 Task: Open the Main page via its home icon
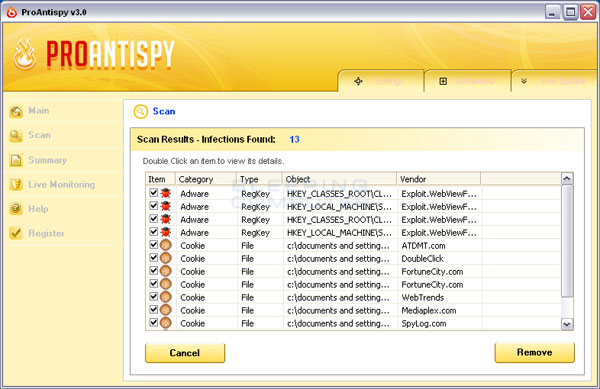pos(16,111)
